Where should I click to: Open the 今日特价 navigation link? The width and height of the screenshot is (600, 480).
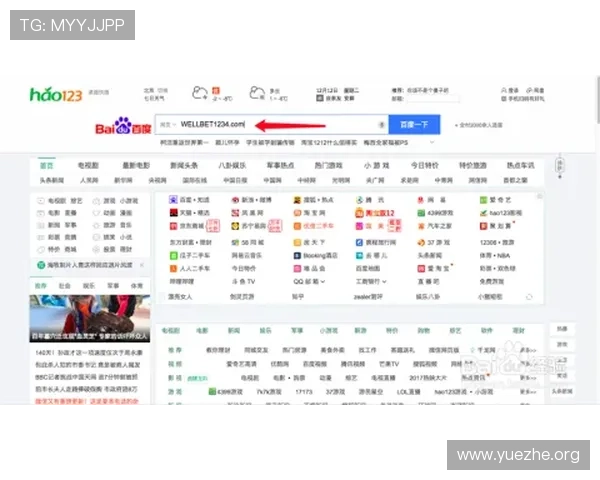tap(424, 165)
